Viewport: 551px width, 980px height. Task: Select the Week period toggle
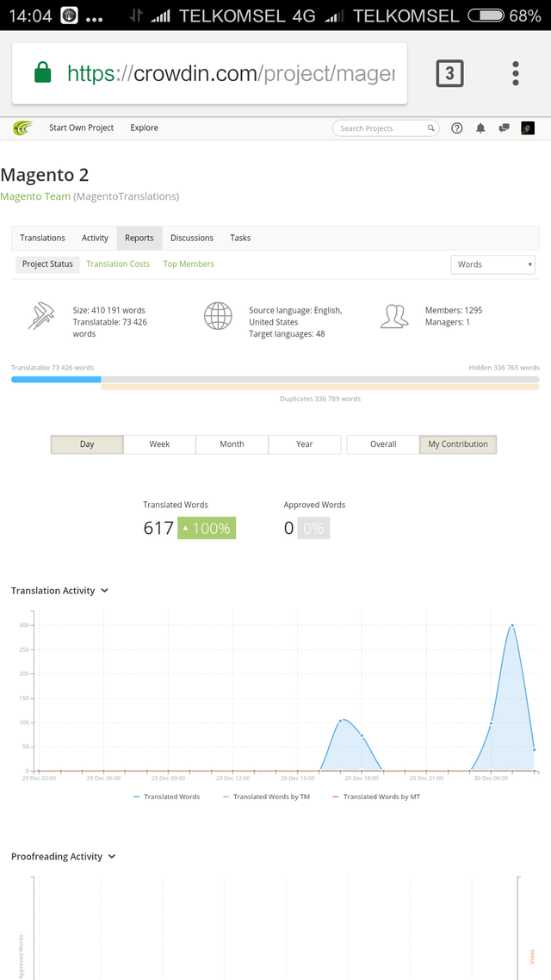coord(159,444)
